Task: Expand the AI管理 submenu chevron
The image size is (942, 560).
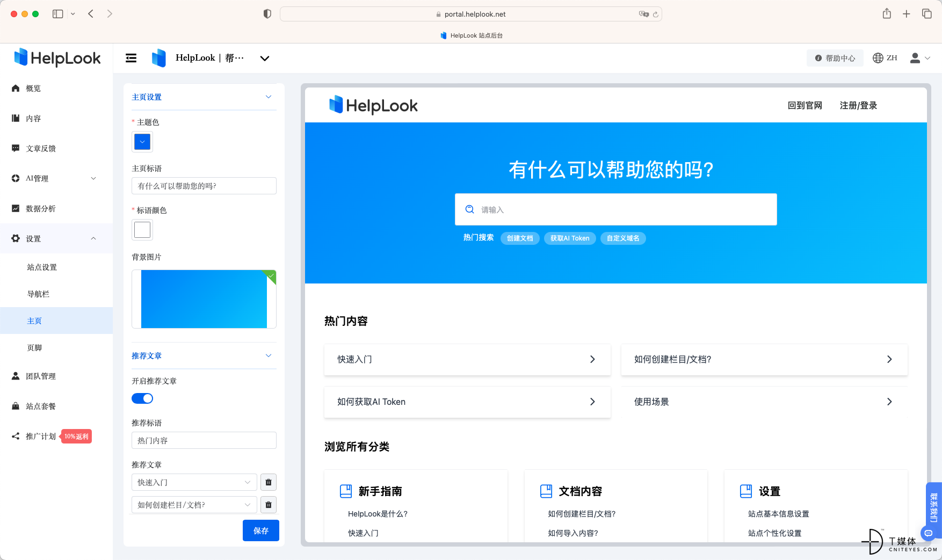Action: tap(93, 178)
